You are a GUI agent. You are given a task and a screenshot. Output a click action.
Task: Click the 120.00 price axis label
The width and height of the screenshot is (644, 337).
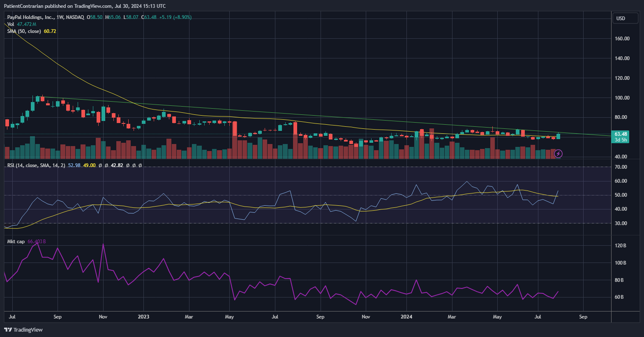(x=622, y=78)
